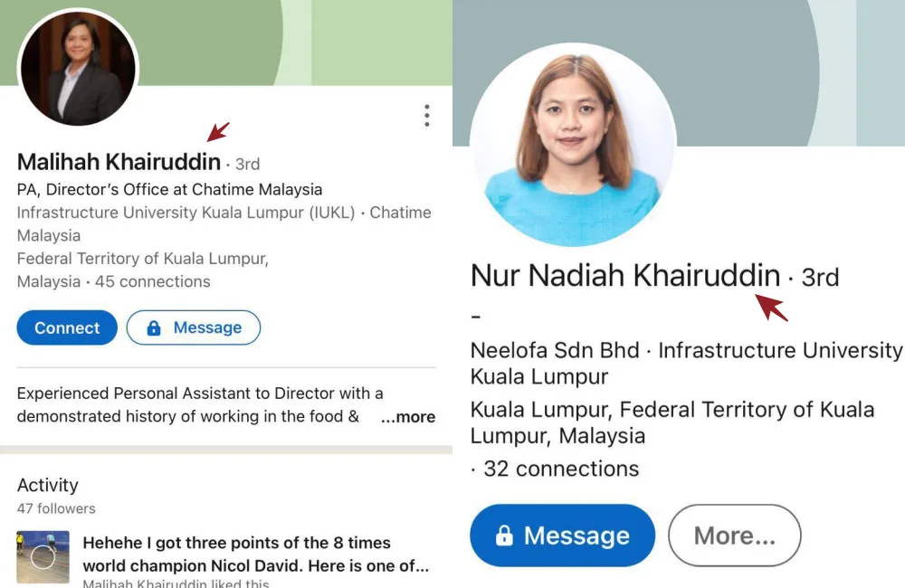Open the 47 followers link
The height and width of the screenshot is (588, 905).
pyautogui.click(x=56, y=509)
